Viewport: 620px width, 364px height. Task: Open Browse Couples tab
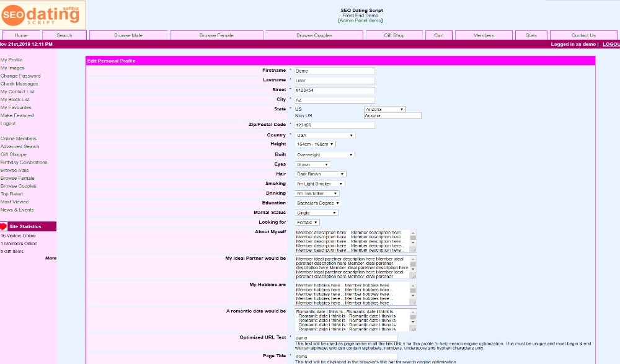point(314,35)
